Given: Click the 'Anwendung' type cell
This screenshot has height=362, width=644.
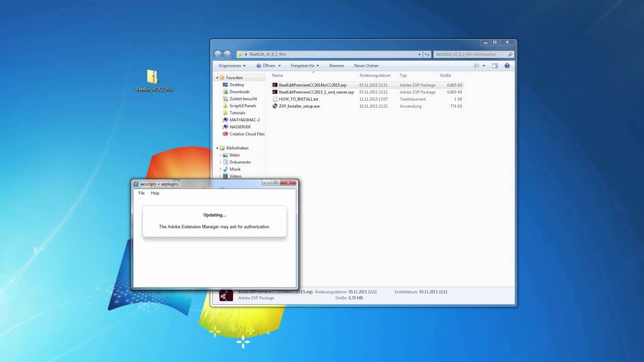Looking at the screenshot, I should click(411, 106).
